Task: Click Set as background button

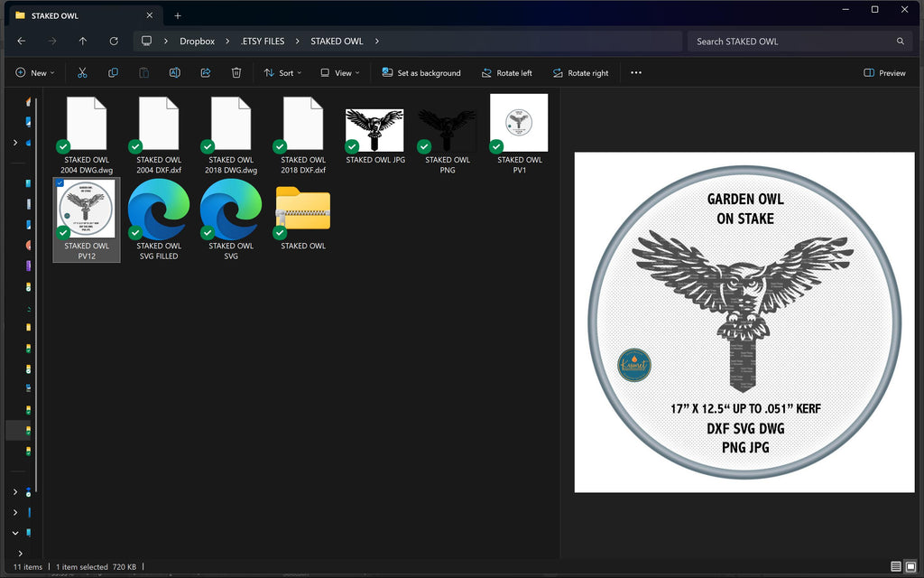Action: (421, 73)
